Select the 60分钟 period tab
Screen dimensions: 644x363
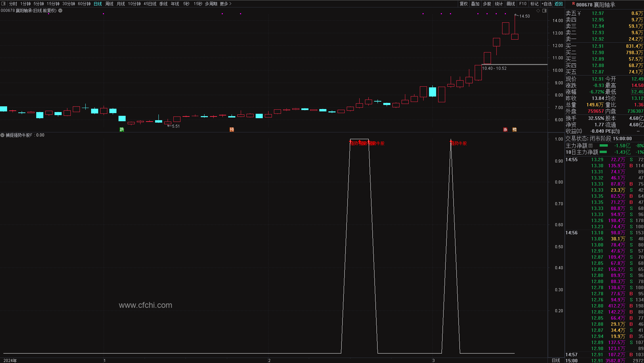84,4
